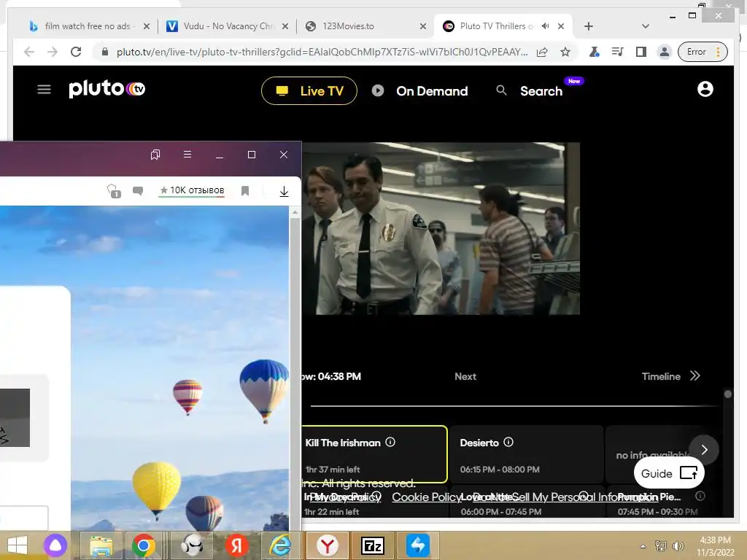
Task: Click the Pluto TV logo
Action: click(107, 89)
